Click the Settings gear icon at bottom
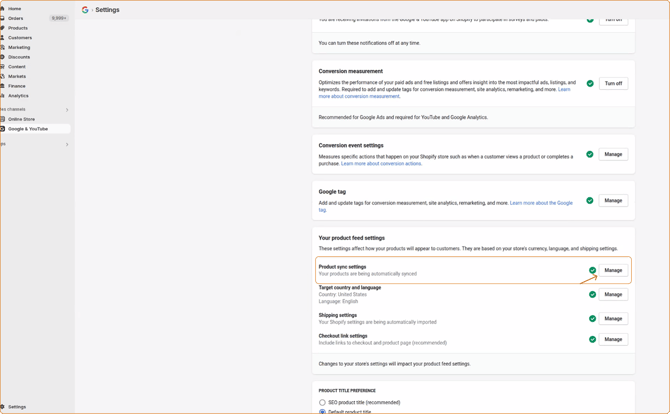Viewport: 670px width, 414px height. point(2,407)
